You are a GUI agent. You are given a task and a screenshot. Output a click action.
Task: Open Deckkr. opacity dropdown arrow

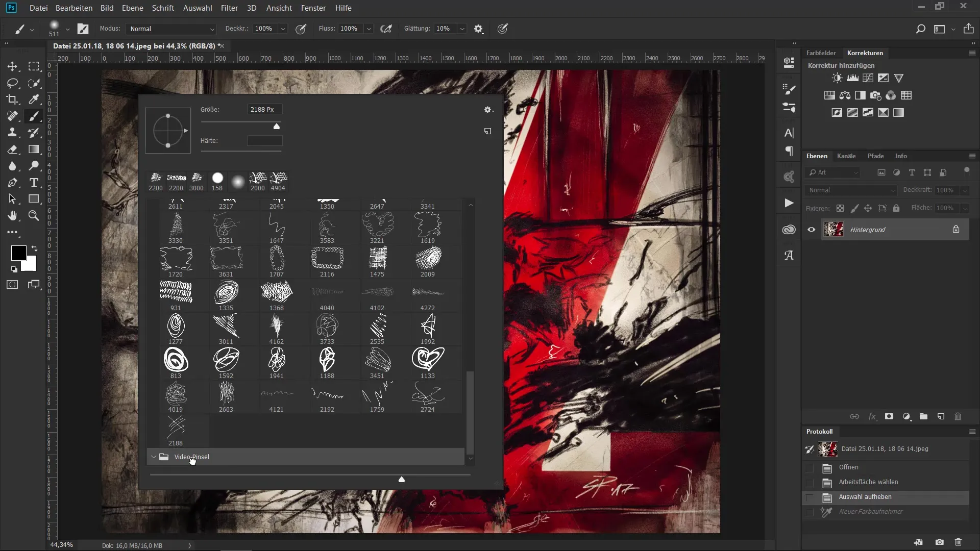pos(283,29)
